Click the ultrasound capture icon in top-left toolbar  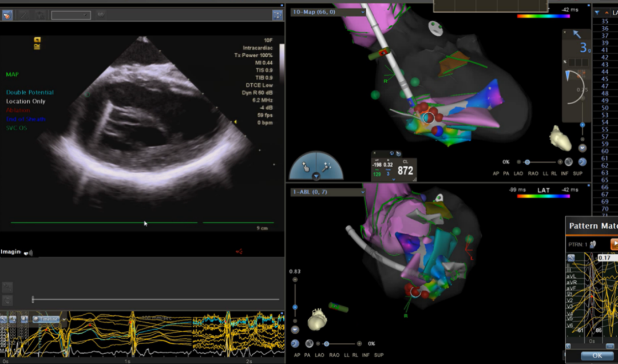click(7, 15)
